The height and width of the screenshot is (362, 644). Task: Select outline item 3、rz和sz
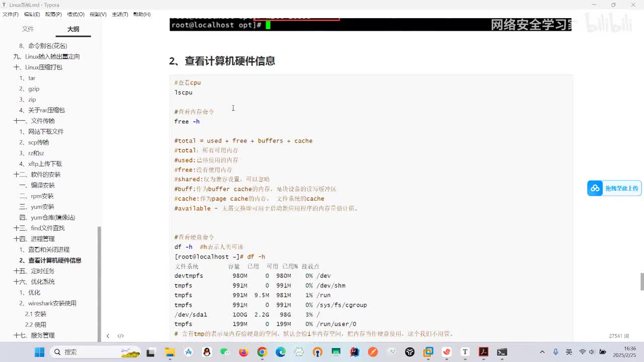point(32,153)
